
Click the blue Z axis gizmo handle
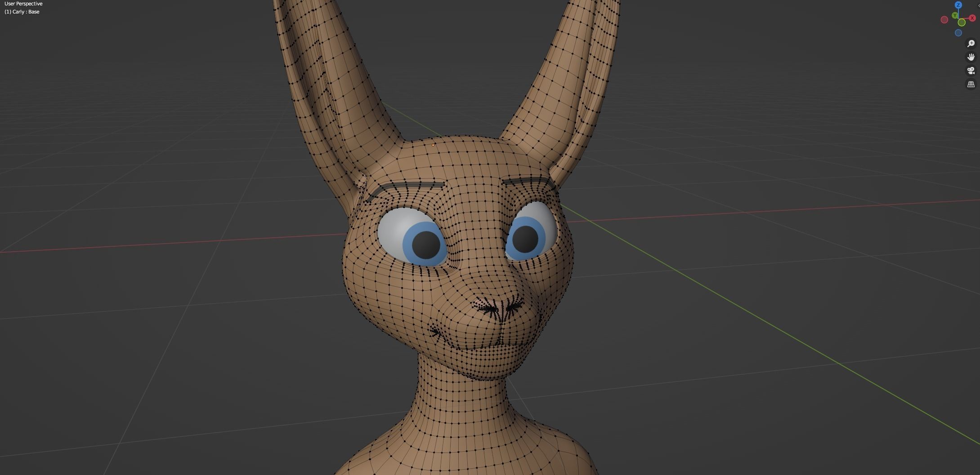(958, 5)
